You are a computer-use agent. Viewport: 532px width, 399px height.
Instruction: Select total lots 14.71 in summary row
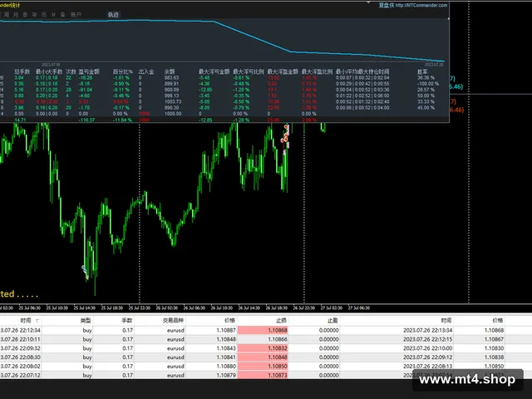(20, 120)
